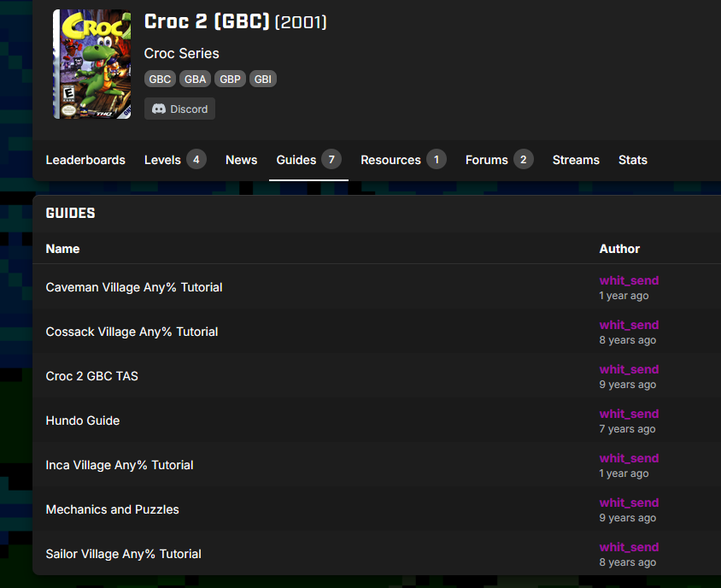This screenshot has width=721, height=588.
Task: Open Cossack Village Any% Tutorial guide
Action: pyautogui.click(x=132, y=332)
